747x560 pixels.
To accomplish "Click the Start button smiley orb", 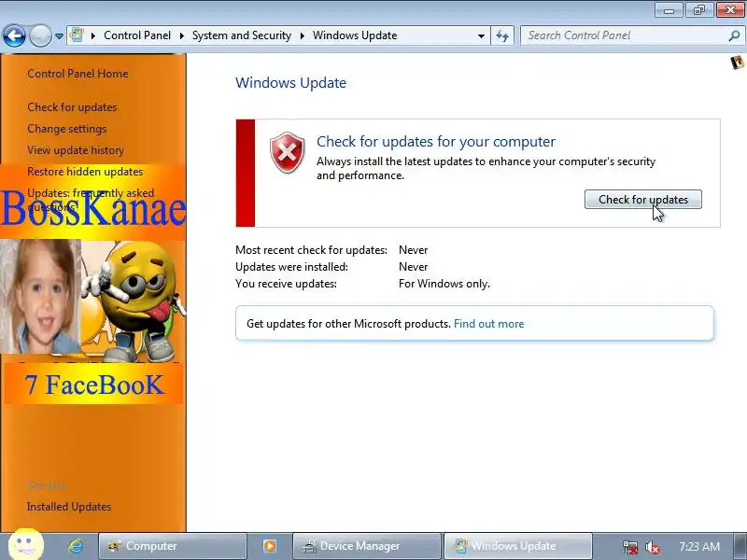I will coord(26,544).
